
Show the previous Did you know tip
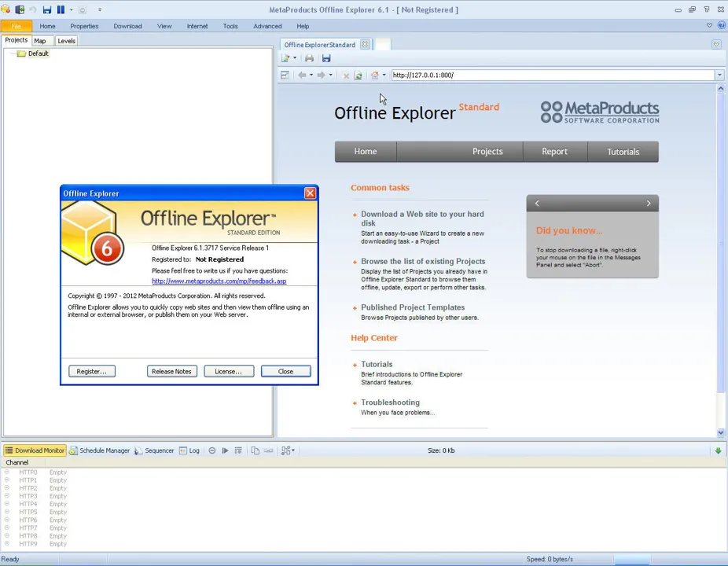[537, 203]
